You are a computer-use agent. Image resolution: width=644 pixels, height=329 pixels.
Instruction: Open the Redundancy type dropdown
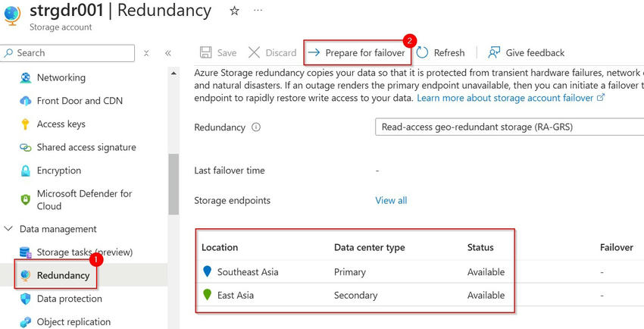[x=509, y=127]
